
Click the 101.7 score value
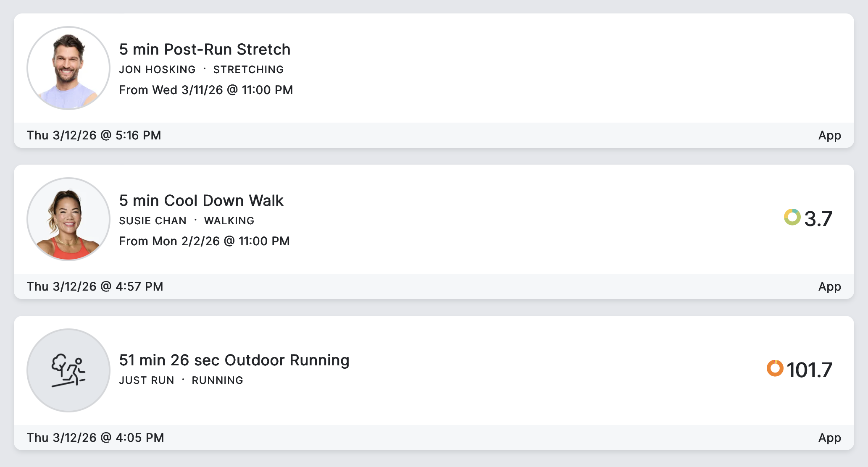(x=809, y=370)
